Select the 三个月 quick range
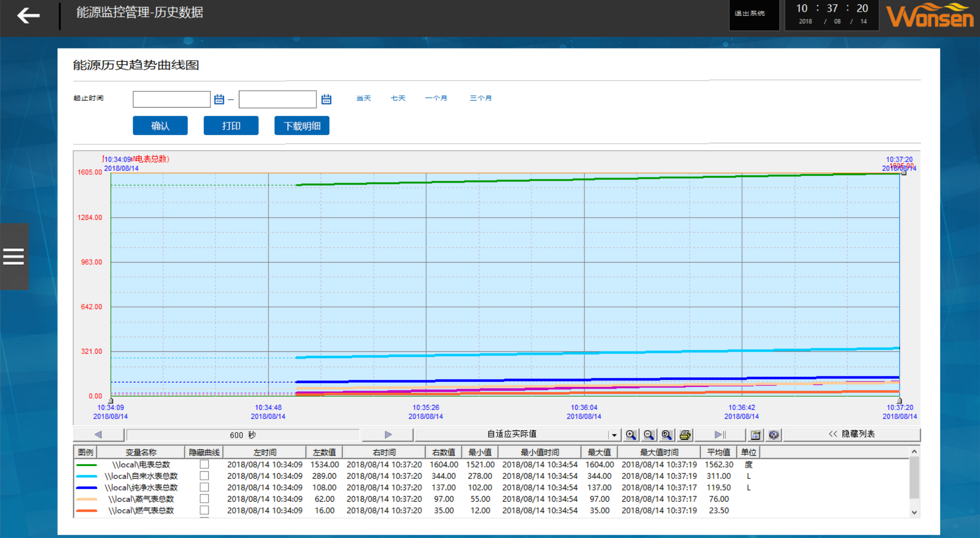Screen dimensions: 980x538 [481, 98]
